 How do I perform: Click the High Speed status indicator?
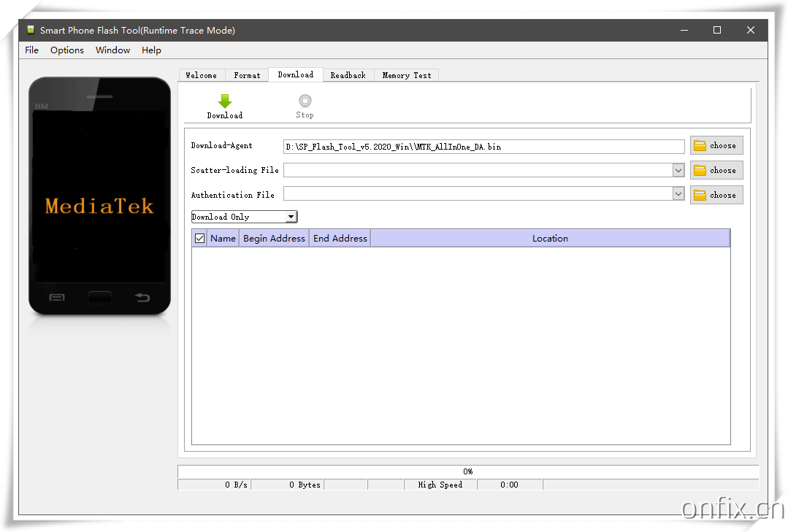pyautogui.click(x=440, y=484)
